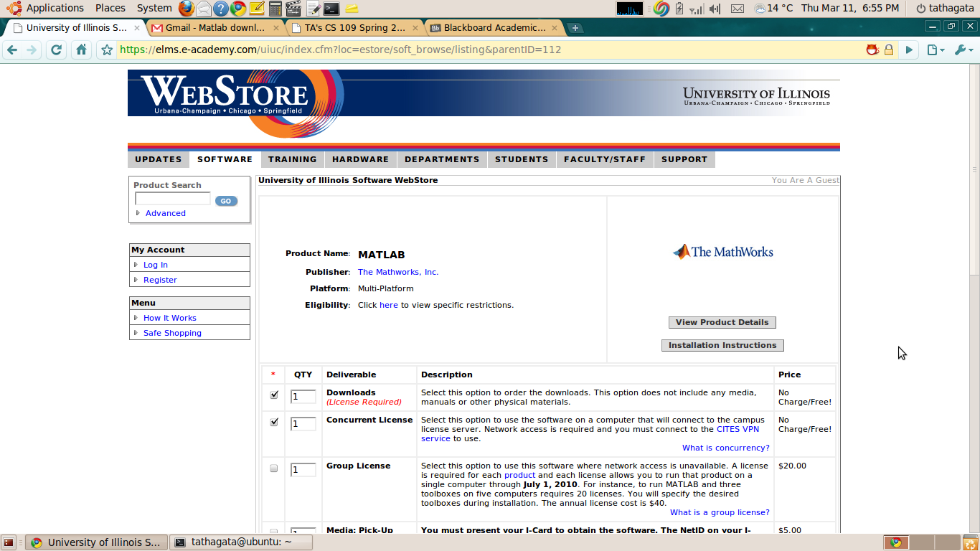Open the movie clapperboard launcher

[x=293, y=9]
